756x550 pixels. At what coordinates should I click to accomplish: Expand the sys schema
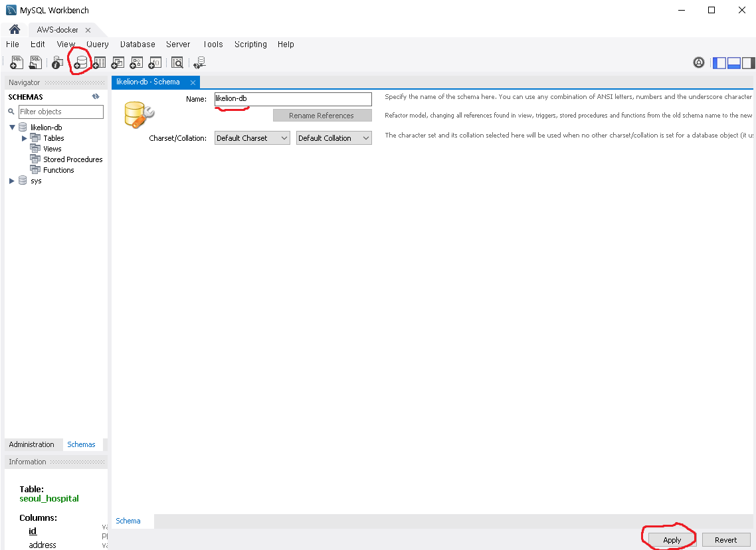click(x=12, y=181)
